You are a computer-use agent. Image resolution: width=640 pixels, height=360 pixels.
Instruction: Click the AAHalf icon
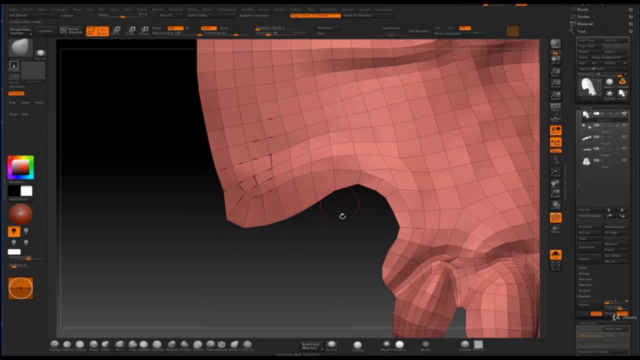(x=556, y=96)
